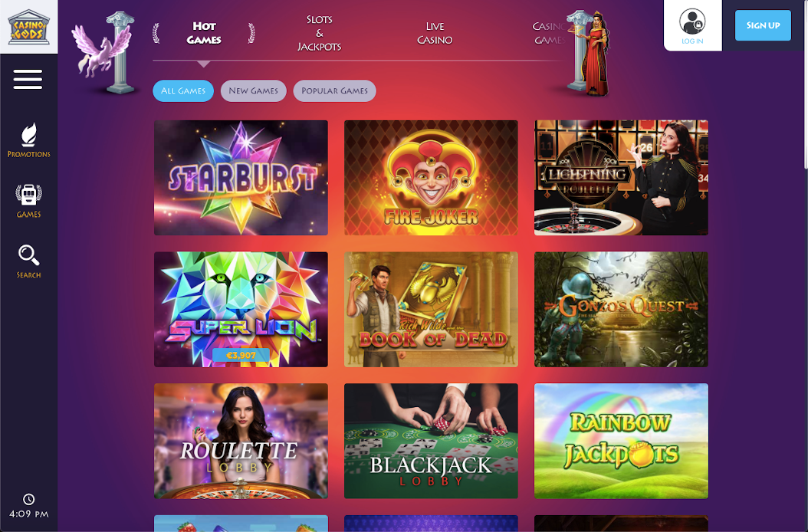Select the New Games filter pill
Viewport: 808px width, 532px height.
click(253, 90)
